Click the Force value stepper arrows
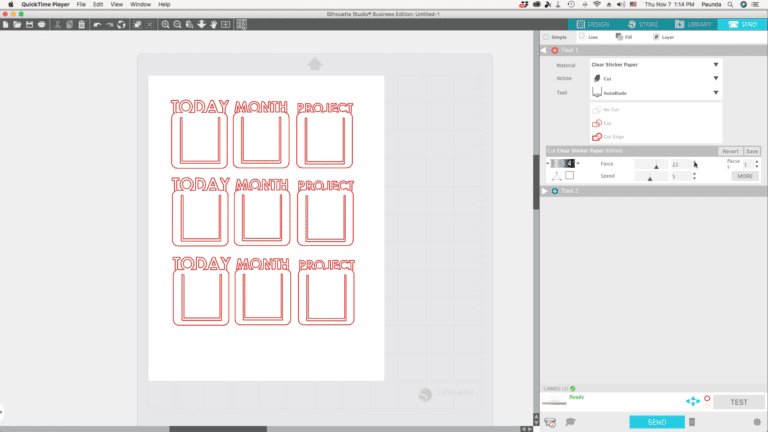 pos(695,164)
